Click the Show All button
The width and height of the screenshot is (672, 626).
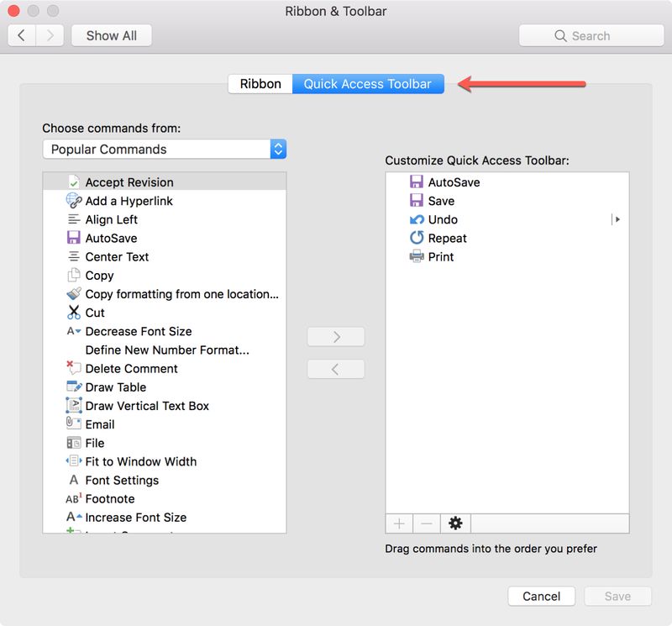[112, 35]
